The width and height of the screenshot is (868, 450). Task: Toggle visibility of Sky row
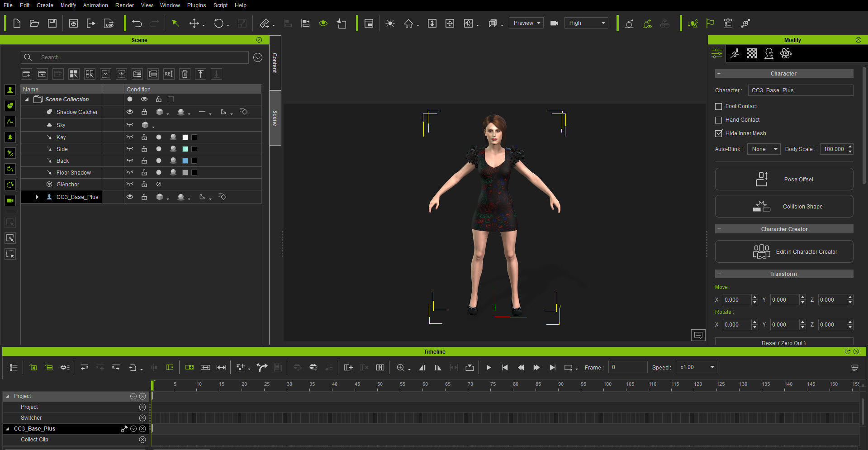click(130, 125)
